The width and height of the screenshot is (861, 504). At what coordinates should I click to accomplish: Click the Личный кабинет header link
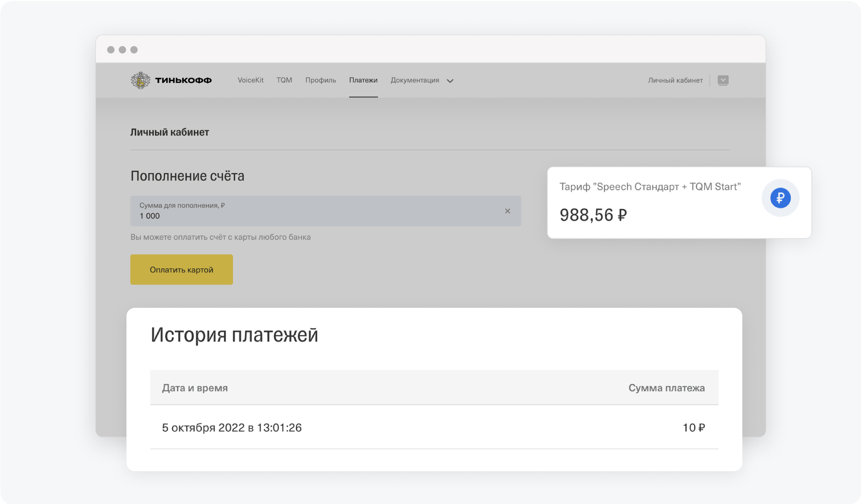click(675, 80)
